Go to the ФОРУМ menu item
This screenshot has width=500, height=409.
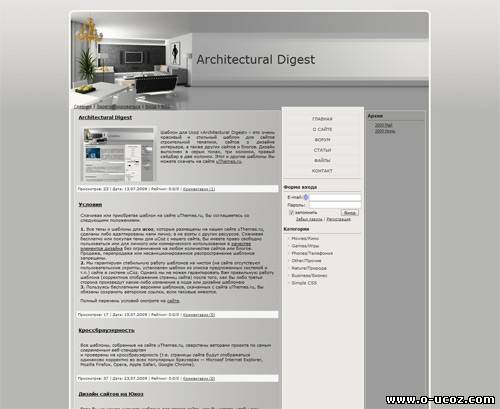tap(322, 140)
